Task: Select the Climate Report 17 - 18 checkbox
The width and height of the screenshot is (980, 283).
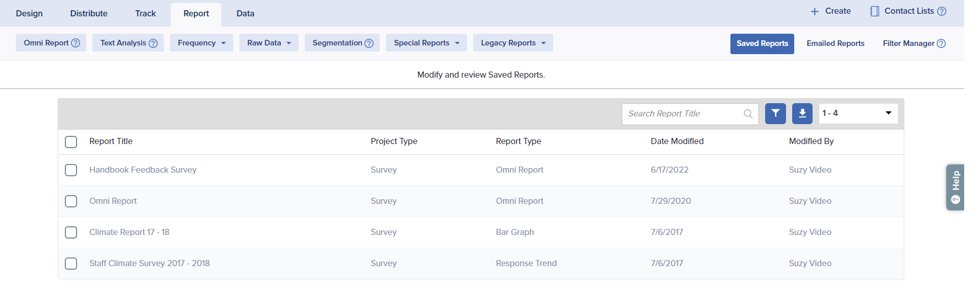Action: tap(71, 232)
